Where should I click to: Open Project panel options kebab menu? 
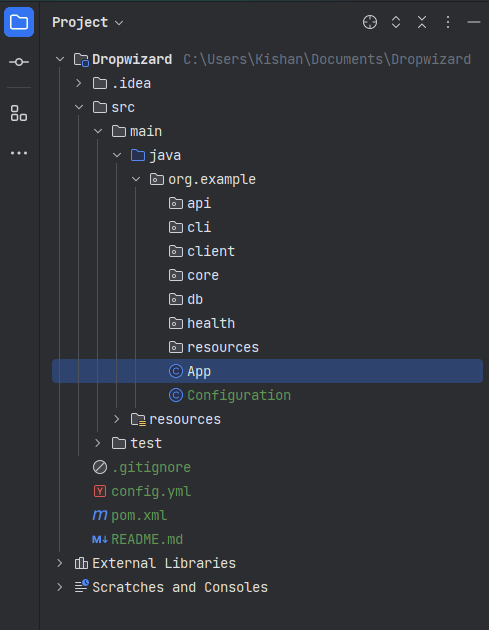click(x=448, y=22)
